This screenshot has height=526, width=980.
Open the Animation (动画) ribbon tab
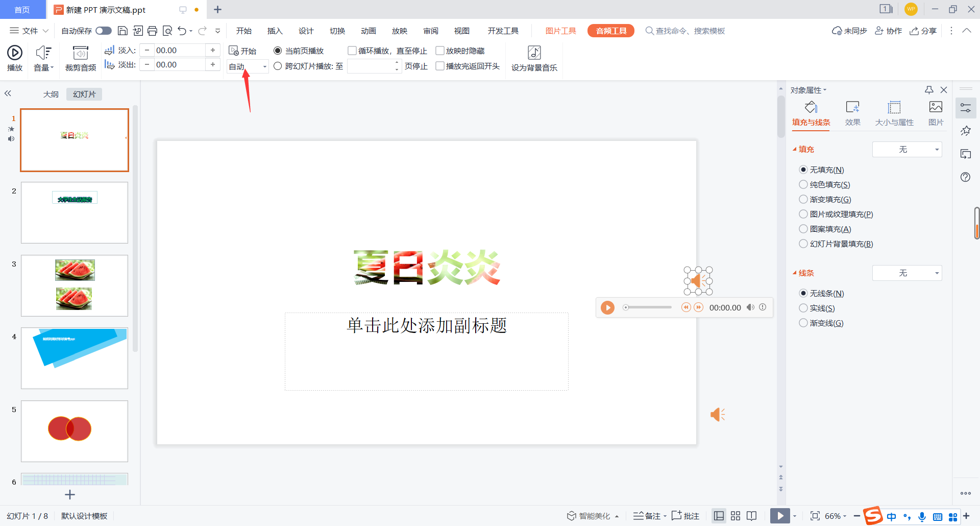pos(368,31)
